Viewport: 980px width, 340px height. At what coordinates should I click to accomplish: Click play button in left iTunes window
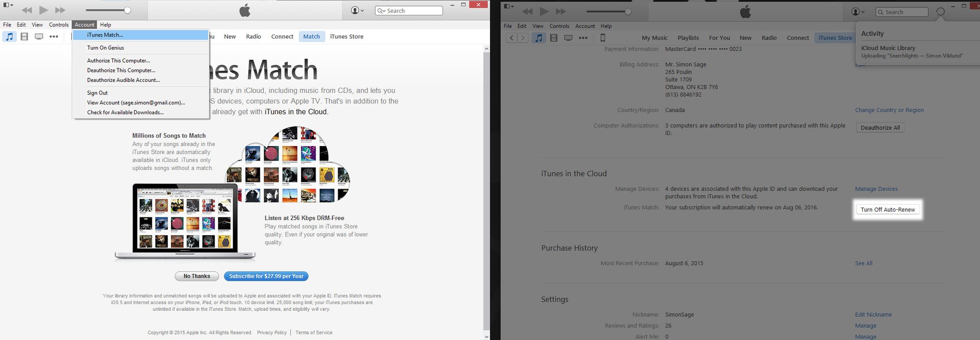point(44,10)
